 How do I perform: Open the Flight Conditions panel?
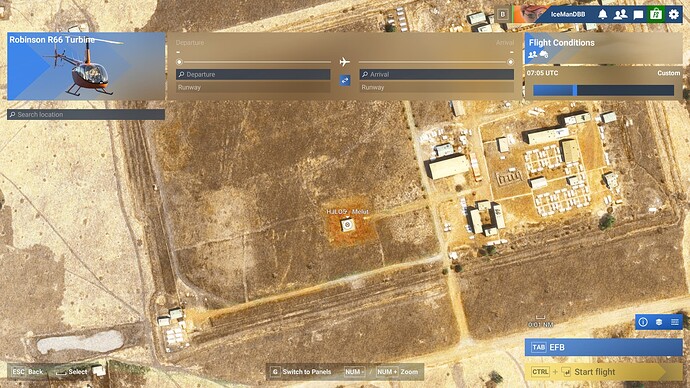603,48
